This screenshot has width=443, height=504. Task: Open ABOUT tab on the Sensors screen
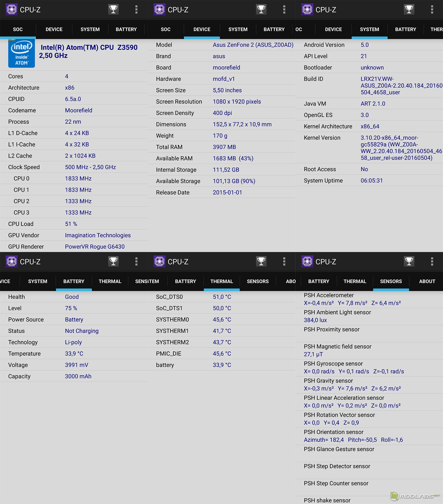(427, 281)
